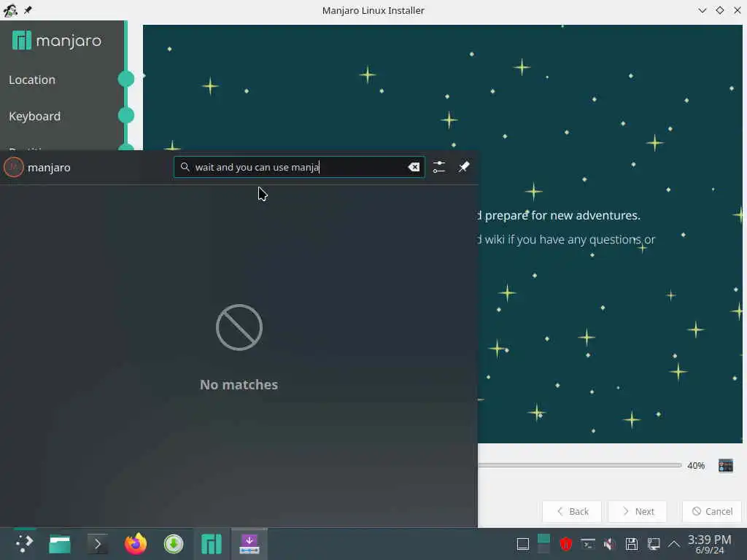Click 'prepare for new adventures' slideshow text
The image size is (747, 560).
(x=562, y=215)
